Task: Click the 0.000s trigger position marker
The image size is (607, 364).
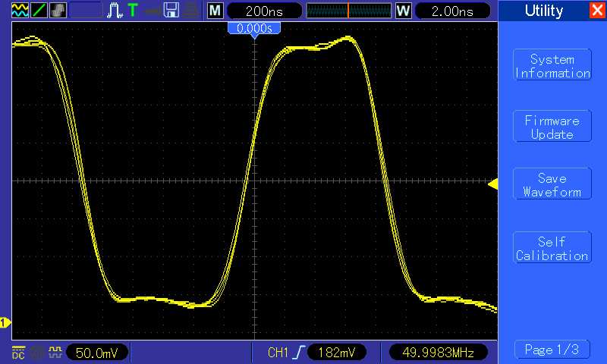Action: point(254,29)
